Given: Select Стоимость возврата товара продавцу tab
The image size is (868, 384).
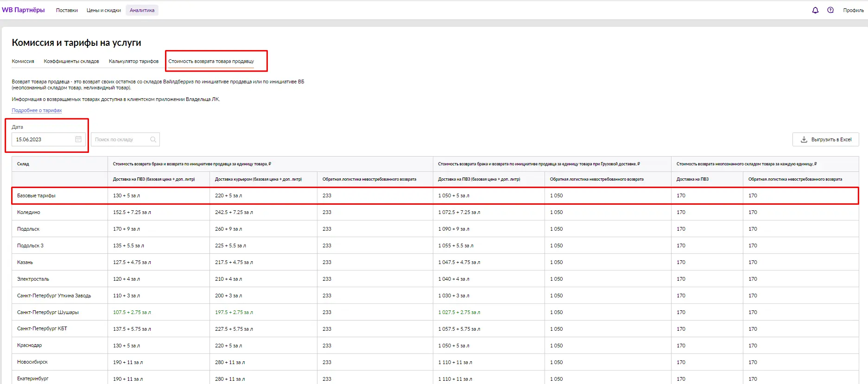Looking at the screenshot, I should pos(211,61).
